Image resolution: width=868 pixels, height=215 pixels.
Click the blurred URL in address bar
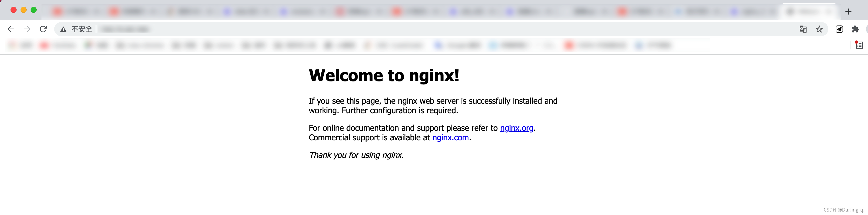tap(125, 29)
